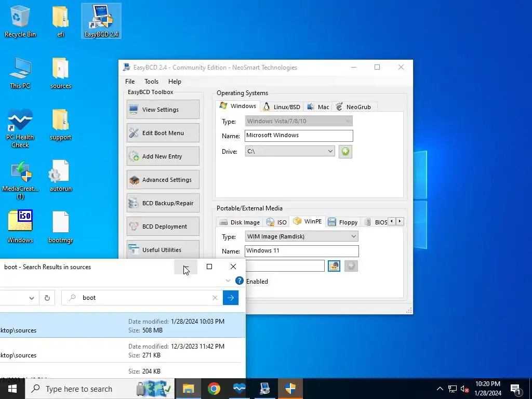Viewport: 532px width, 399px height.
Task: Select the bootmgr file on desktop
Action: [x=60, y=227]
